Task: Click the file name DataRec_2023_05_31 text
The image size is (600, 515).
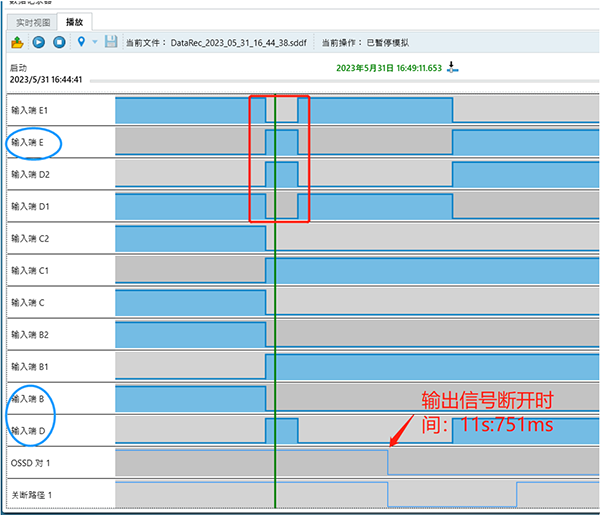Action: click(x=238, y=42)
